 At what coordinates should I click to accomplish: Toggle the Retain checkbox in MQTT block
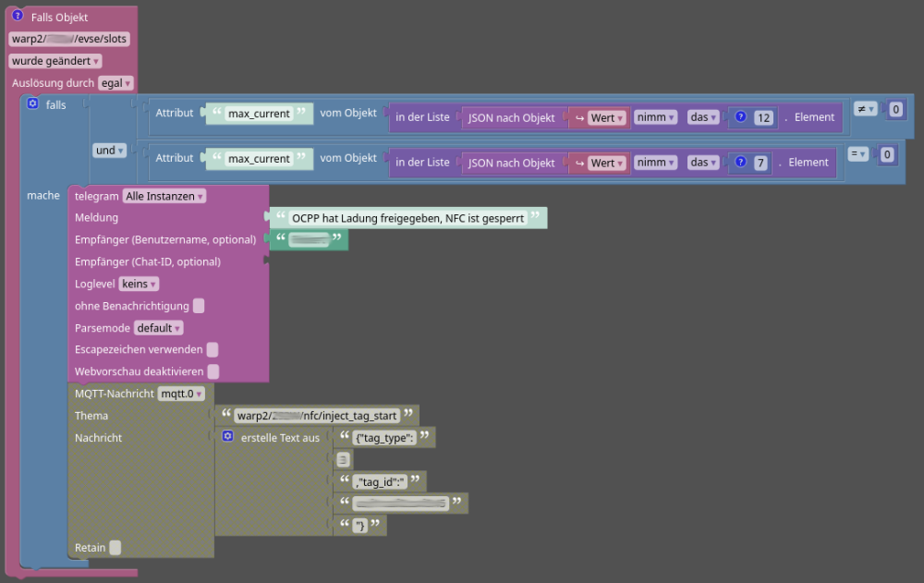(x=115, y=547)
